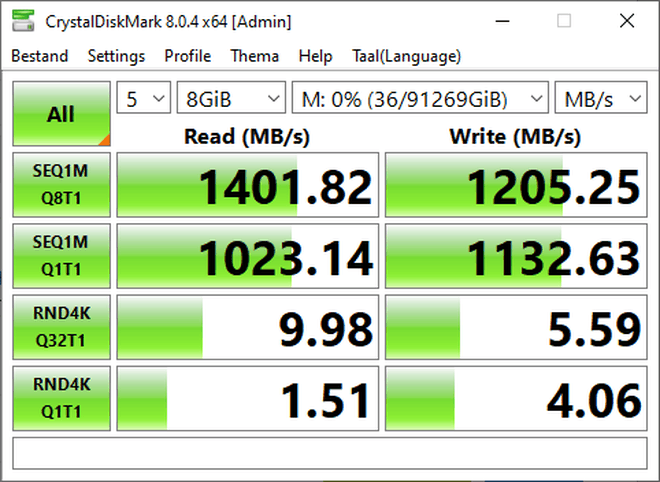Run the SEQ1M Q8T1 test
This screenshot has height=482, width=660.
coord(61,185)
